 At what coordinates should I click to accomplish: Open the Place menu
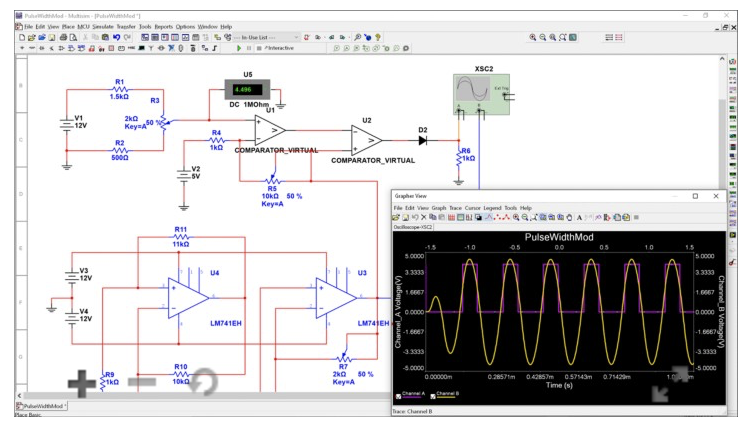(x=68, y=27)
